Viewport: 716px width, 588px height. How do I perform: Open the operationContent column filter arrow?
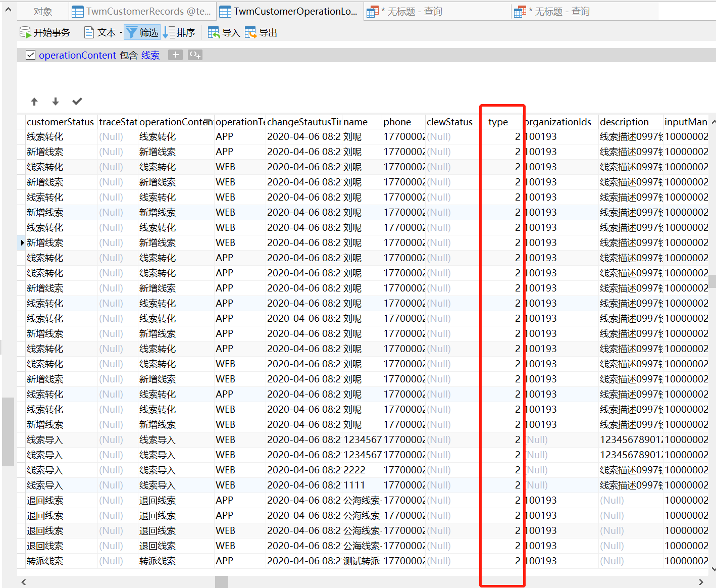click(x=208, y=121)
